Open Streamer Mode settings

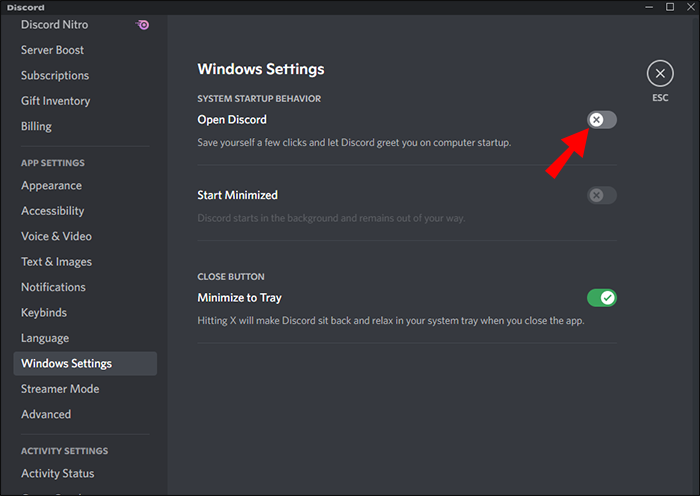tap(60, 389)
